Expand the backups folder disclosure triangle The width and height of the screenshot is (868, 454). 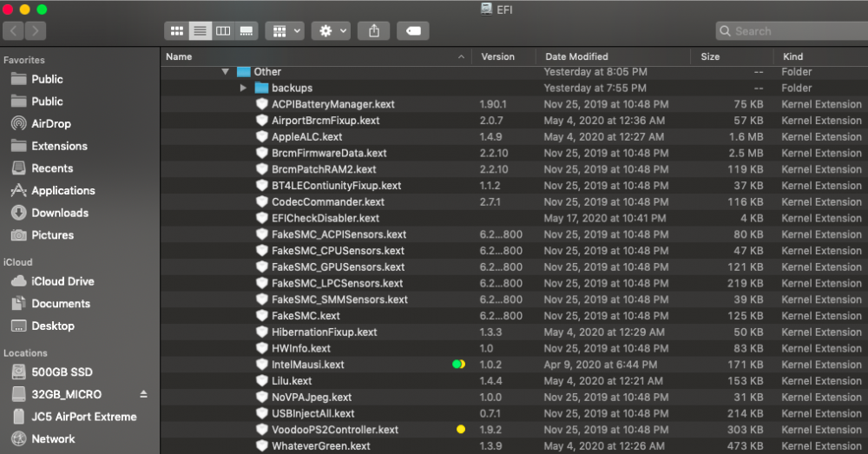pos(244,89)
